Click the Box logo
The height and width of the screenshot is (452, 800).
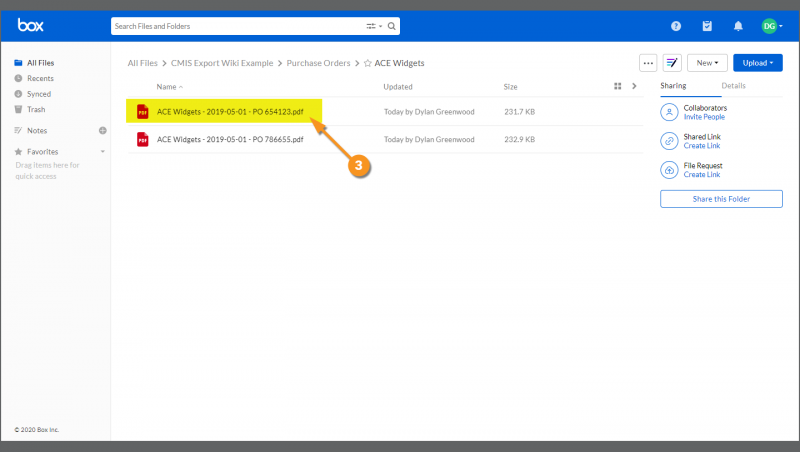point(31,25)
